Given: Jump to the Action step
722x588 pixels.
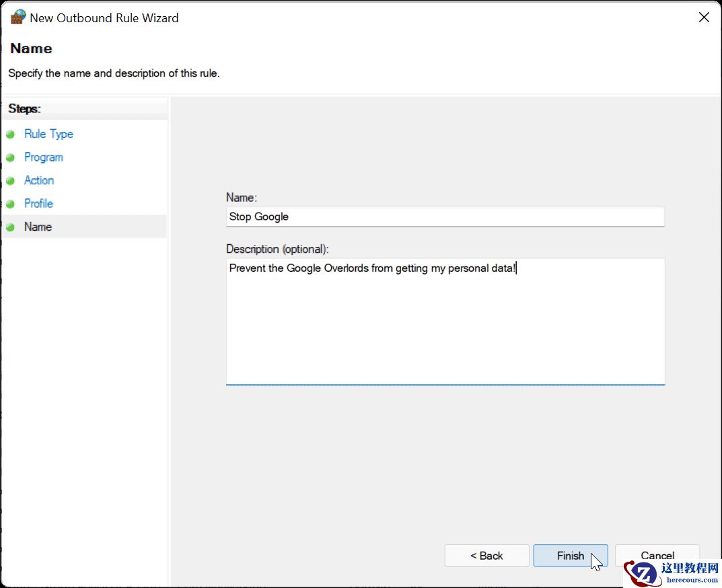Looking at the screenshot, I should tap(39, 180).
